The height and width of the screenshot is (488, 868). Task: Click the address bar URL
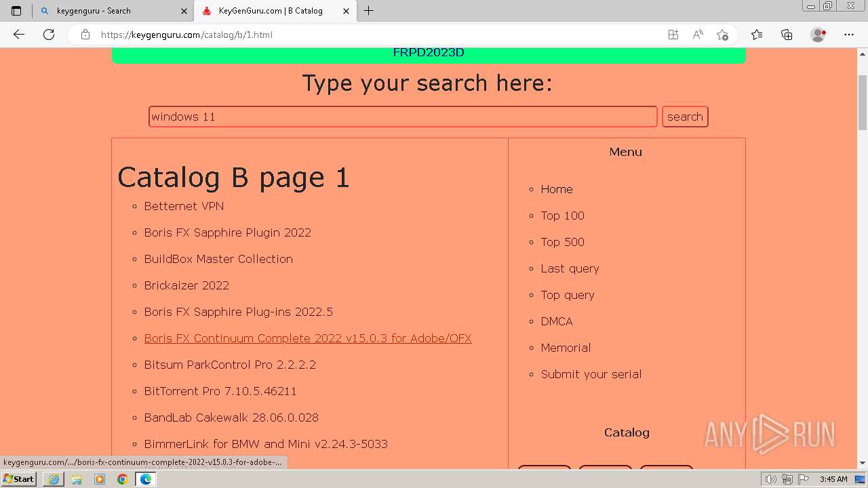[186, 35]
